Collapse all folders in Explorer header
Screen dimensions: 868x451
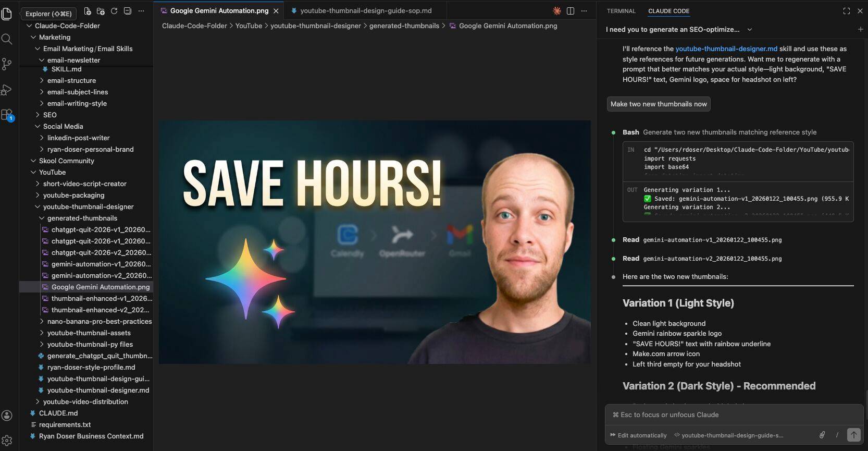(x=128, y=11)
